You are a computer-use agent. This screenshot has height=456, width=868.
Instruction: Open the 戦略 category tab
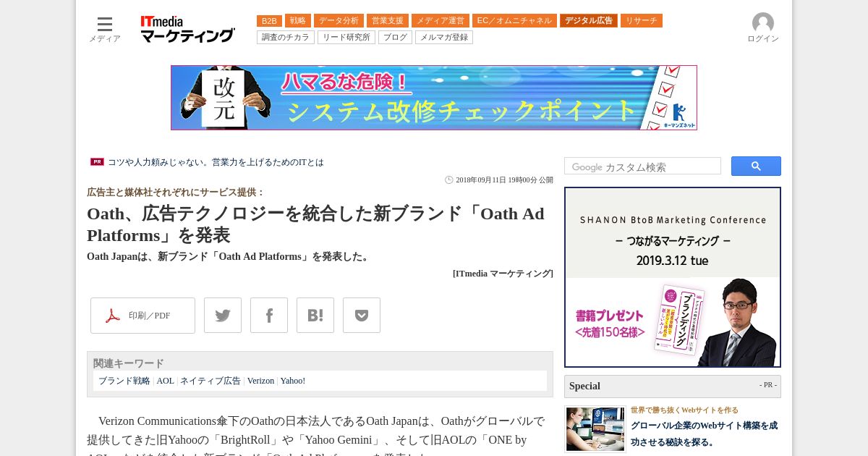pos(298,21)
